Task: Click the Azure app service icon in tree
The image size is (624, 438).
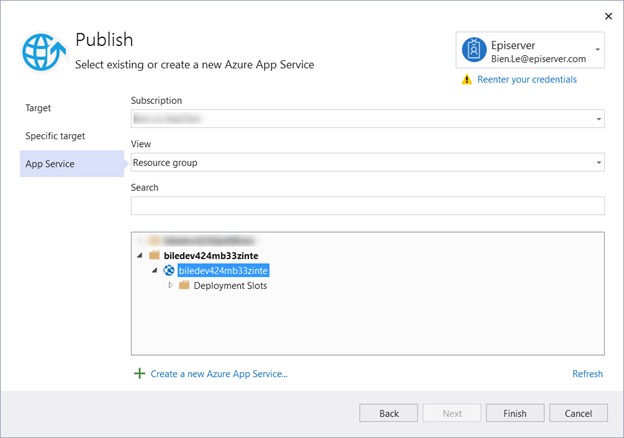Action: tap(169, 271)
